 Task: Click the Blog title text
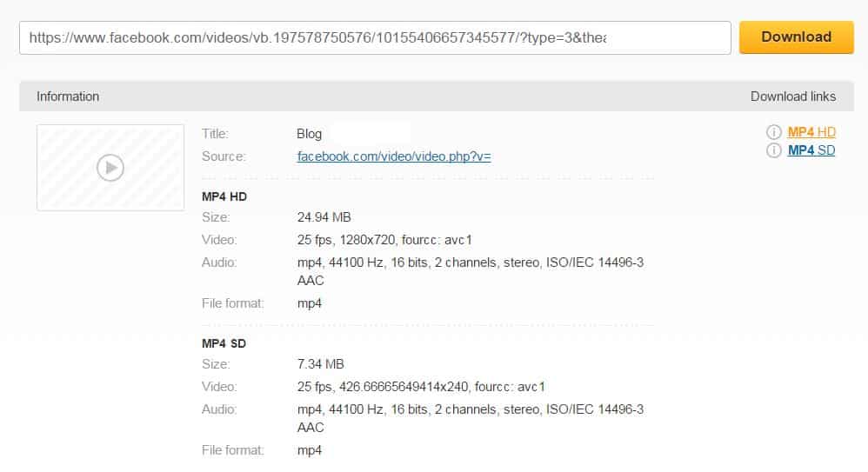[x=309, y=134]
